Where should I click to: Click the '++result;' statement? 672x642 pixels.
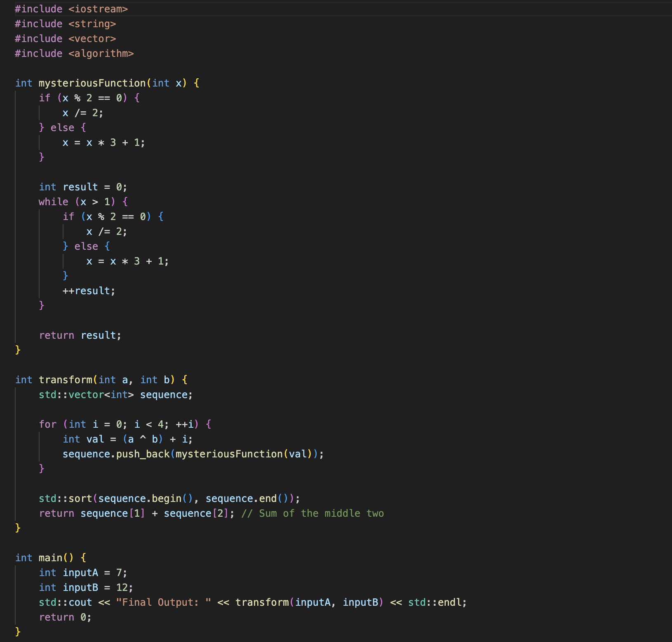[x=89, y=291]
